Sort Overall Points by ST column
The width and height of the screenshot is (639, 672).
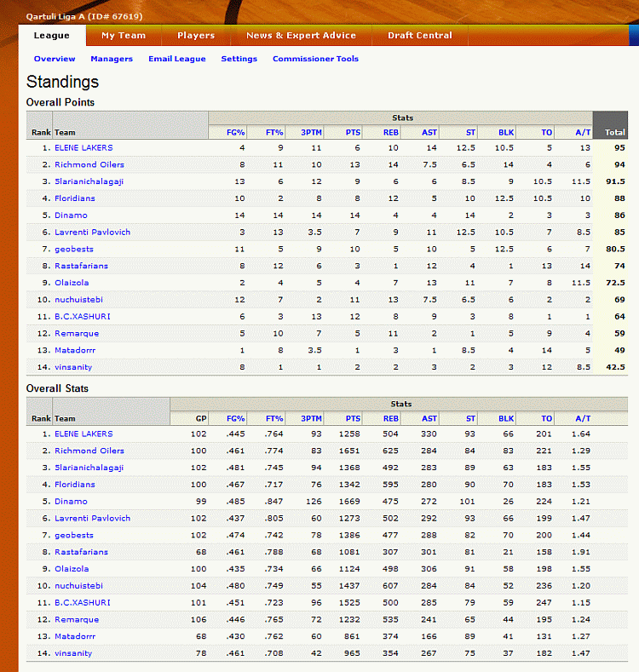pyautogui.click(x=470, y=132)
